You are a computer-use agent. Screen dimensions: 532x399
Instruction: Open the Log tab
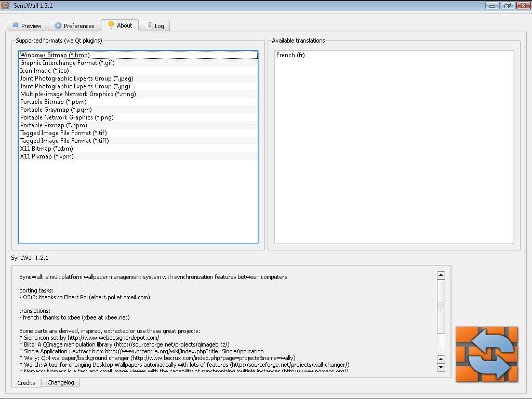pyautogui.click(x=154, y=26)
